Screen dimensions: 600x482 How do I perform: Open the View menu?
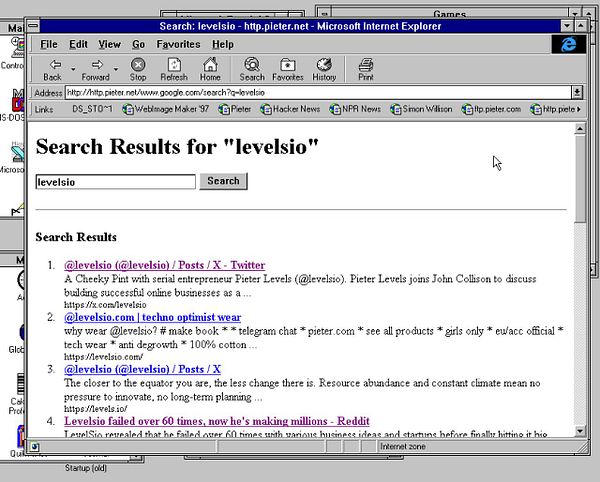click(109, 44)
